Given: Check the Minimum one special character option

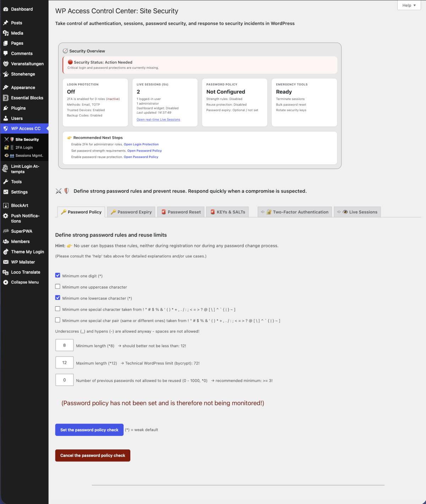Looking at the screenshot, I should (58, 309).
